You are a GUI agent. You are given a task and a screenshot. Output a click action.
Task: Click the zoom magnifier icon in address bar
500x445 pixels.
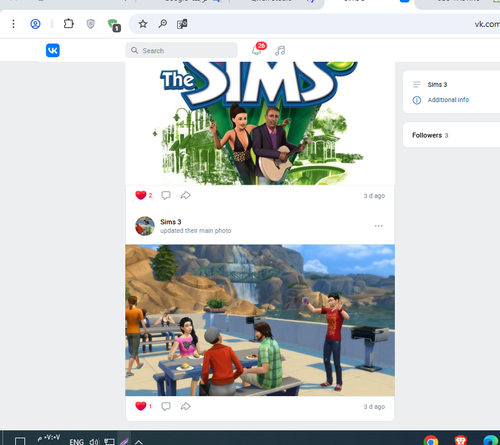click(163, 24)
